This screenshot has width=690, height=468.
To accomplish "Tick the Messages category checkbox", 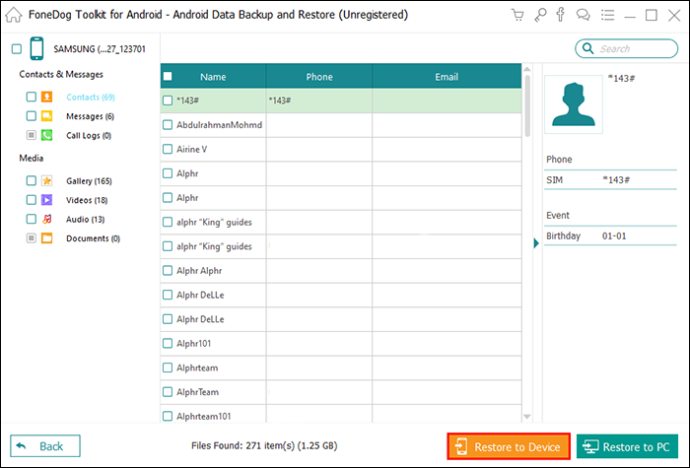I will tap(31, 116).
